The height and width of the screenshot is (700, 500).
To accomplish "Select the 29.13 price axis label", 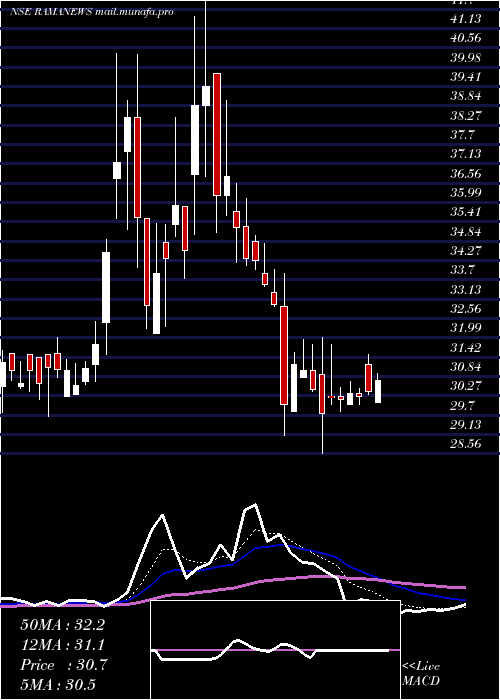I will [x=466, y=425].
